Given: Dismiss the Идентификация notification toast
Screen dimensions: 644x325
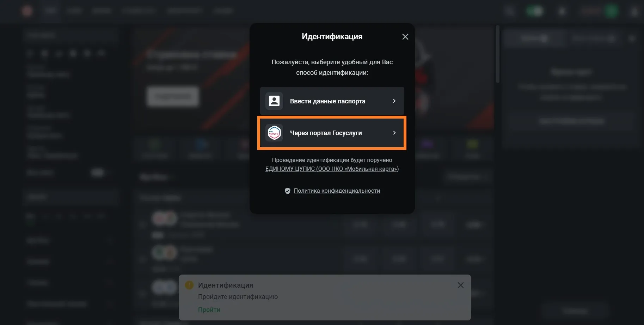Looking at the screenshot, I should tap(460, 285).
